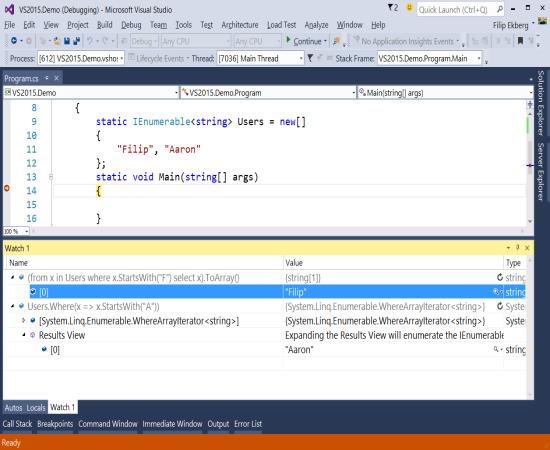The width and height of the screenshot is (550, 450).
Task: Open the Server Explorer side tab
Action: pyautogui.click(x=541, y=172)
